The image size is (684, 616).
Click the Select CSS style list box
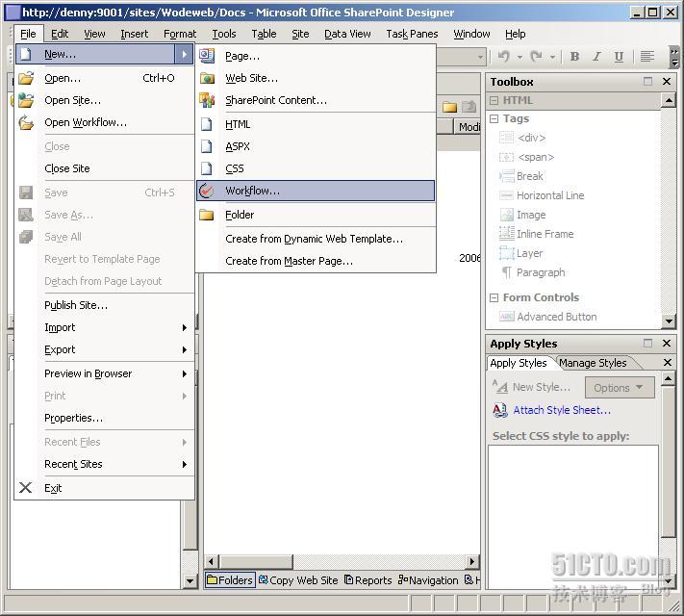click(572, 517)
